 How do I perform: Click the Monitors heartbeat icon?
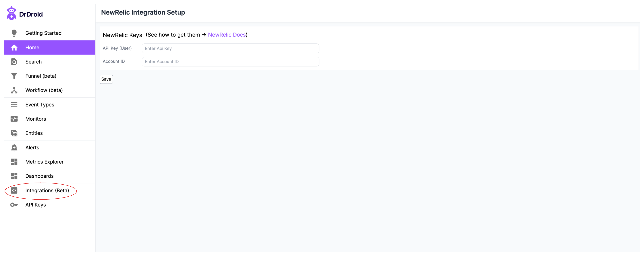tap(14, 119)
